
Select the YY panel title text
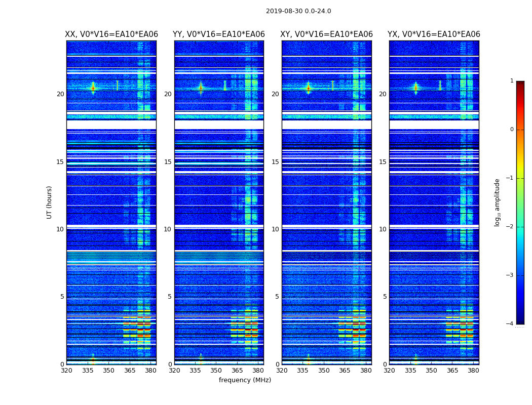[219, 34]
